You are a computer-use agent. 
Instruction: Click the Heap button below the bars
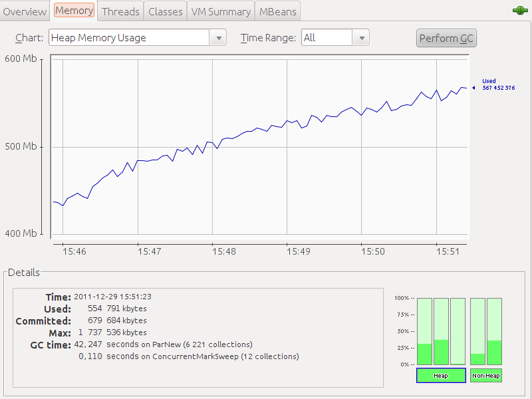point(440,376)
